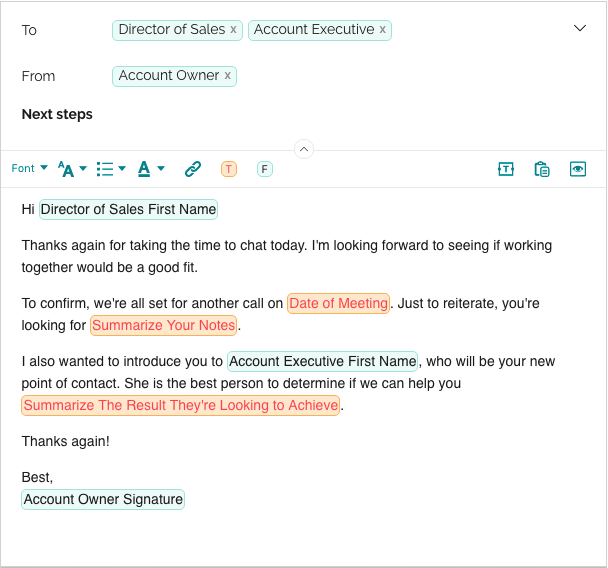Toggle the eye preview icon

pyautogui.click(x=578, y=169)
